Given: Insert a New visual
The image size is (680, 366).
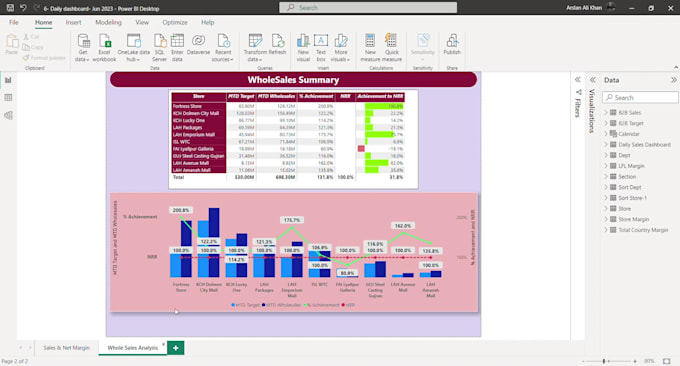Looking at the screenshot, I should coord(303,48).
